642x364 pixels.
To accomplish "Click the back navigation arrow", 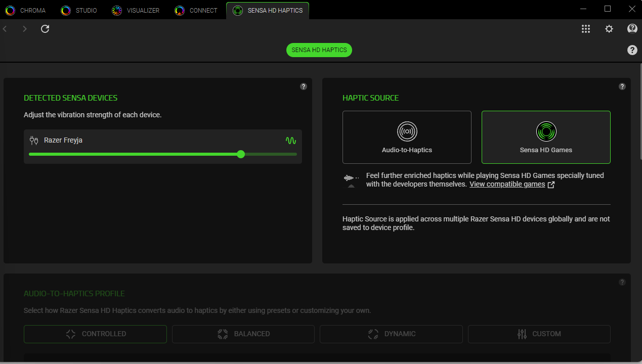I will pyautogui.click(x=5, y=29).
